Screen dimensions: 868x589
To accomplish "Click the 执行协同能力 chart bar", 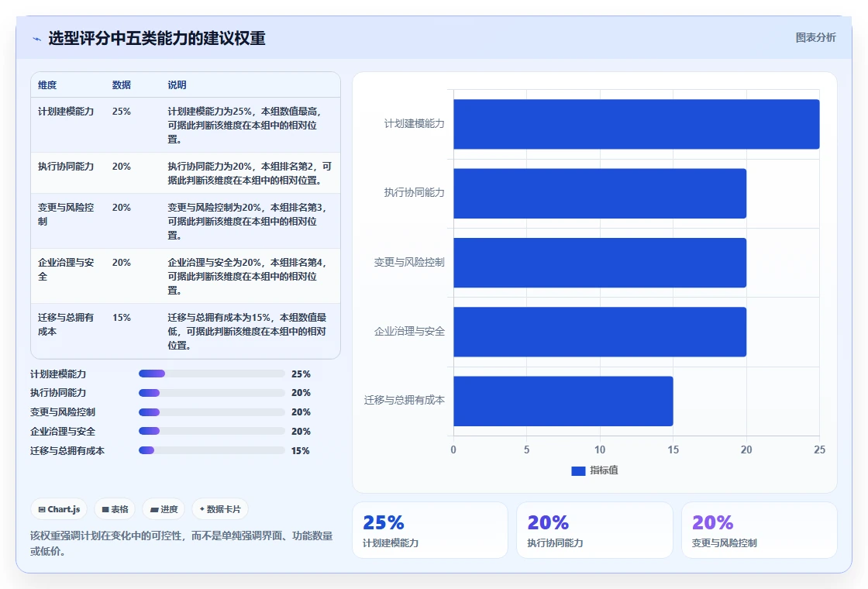I will [x=600, y=193].
